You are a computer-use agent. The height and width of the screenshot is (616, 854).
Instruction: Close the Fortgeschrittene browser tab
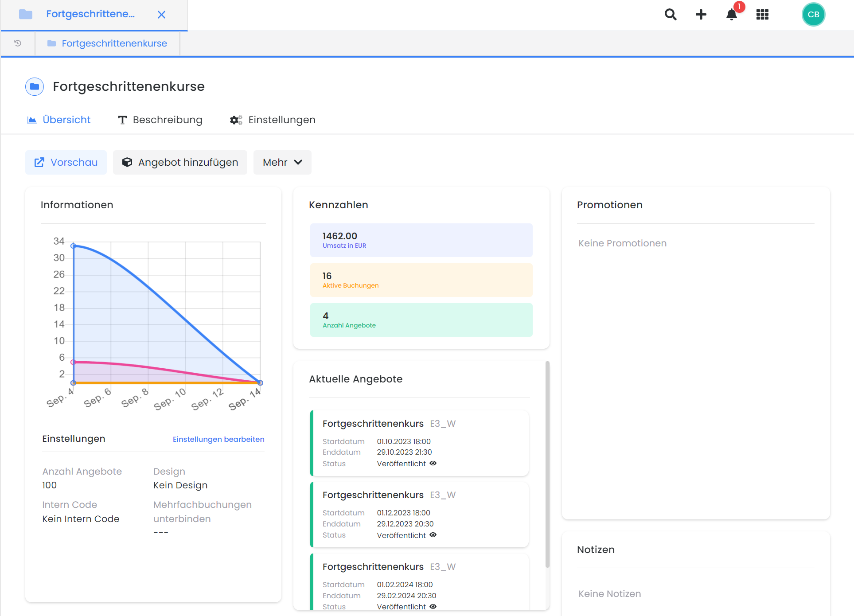[161, 14]
